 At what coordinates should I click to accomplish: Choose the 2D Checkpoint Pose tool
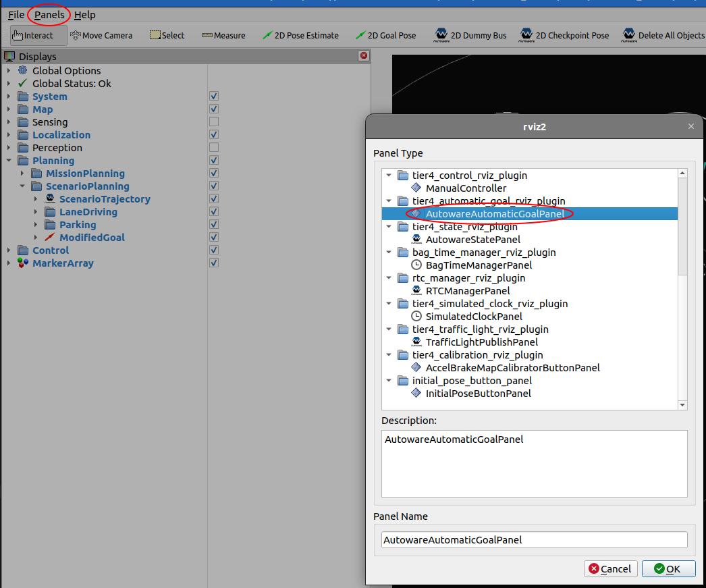point(564,34)
